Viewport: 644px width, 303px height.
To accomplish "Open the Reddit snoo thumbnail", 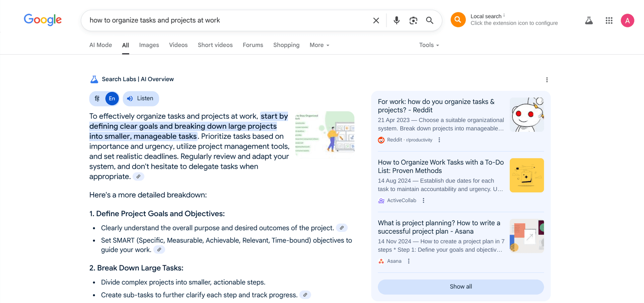I will click(x=527, y=115).
